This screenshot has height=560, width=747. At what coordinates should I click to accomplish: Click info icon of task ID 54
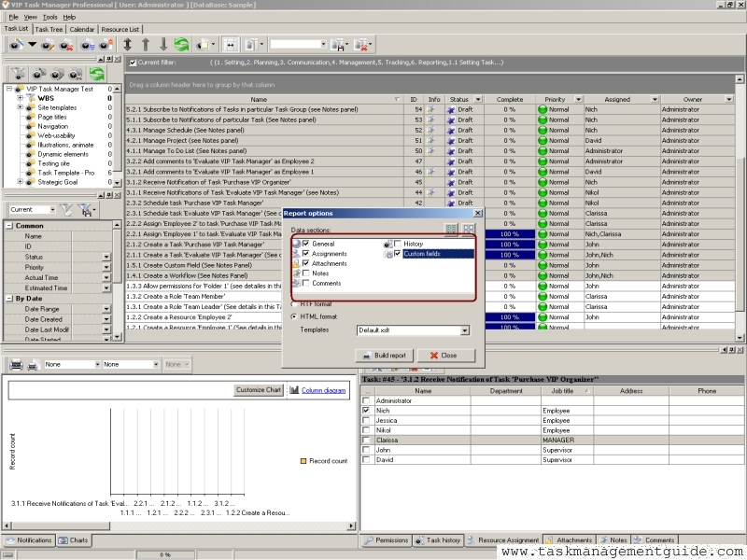click(431, 109)
